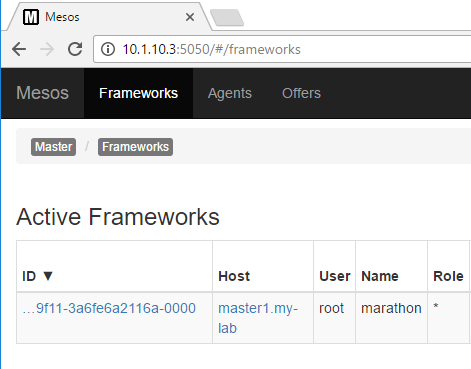
Task: View site information icon in address bar
Action: [108, 49]
